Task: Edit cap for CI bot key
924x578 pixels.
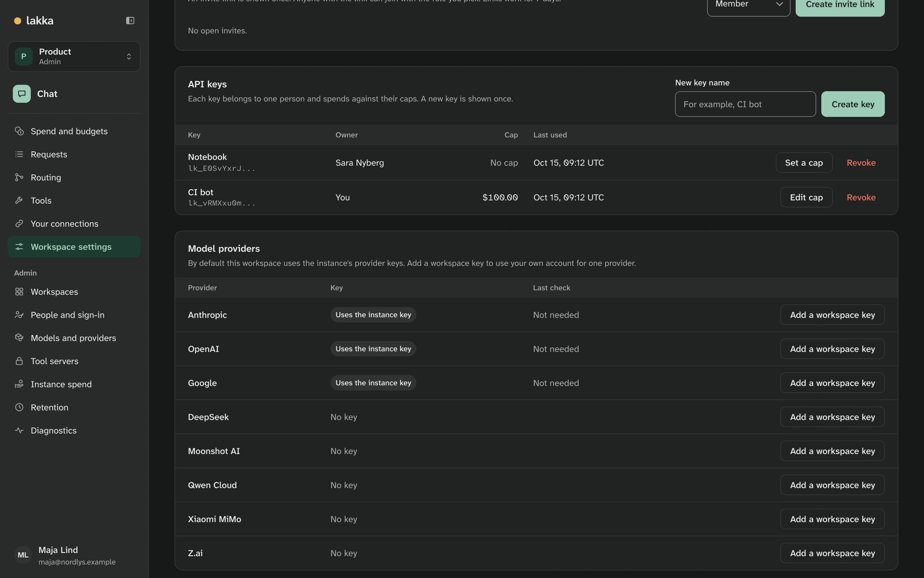Action: click(x=806, y=197)
